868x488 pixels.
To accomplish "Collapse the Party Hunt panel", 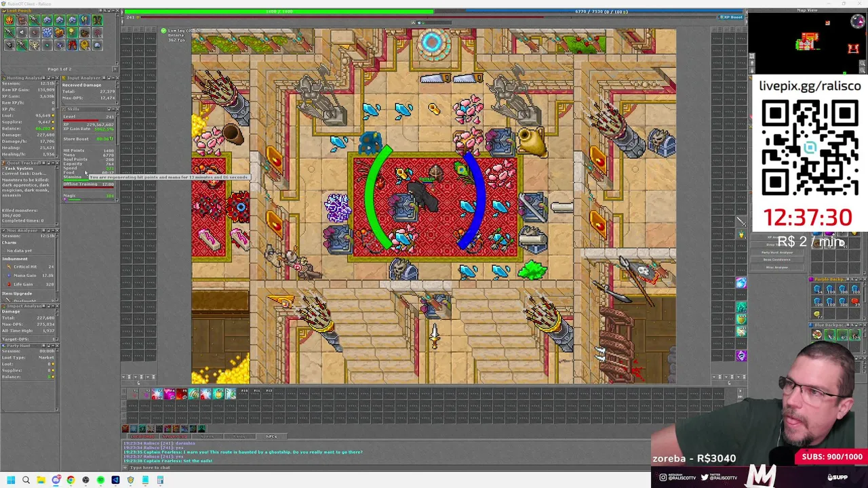I will [52, 346].
